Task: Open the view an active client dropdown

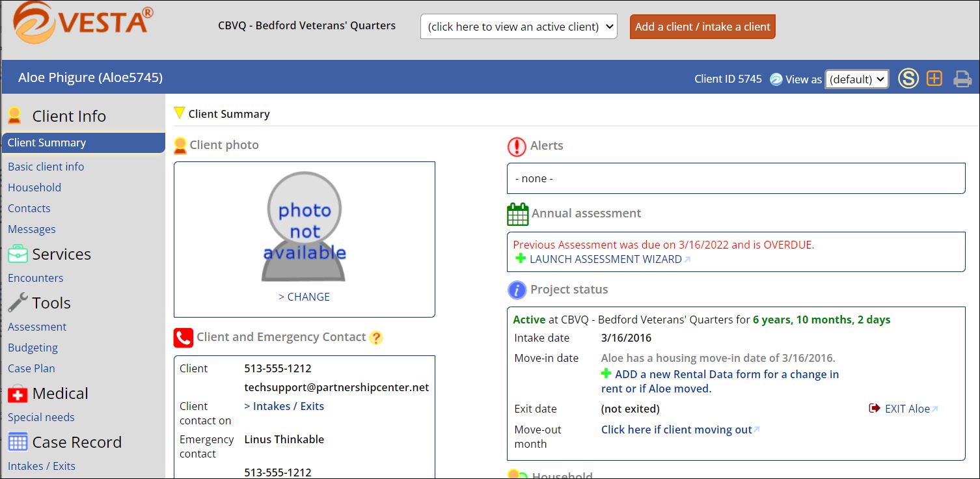Action: pos(519,27)
